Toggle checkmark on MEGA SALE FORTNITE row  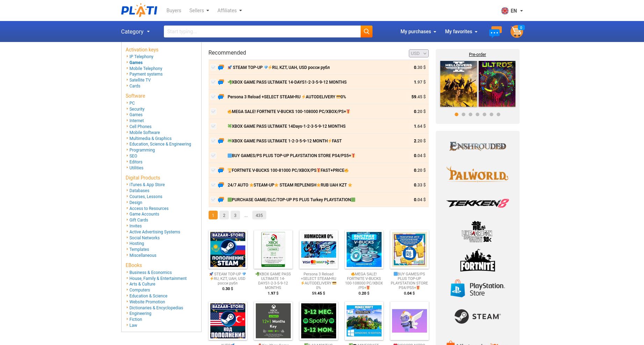(x=213, y=112)
